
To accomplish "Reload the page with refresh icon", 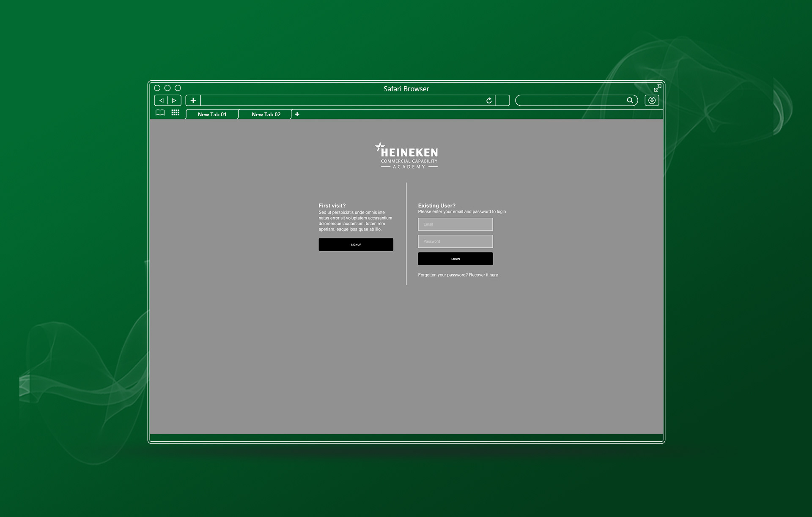I will 489,101.
